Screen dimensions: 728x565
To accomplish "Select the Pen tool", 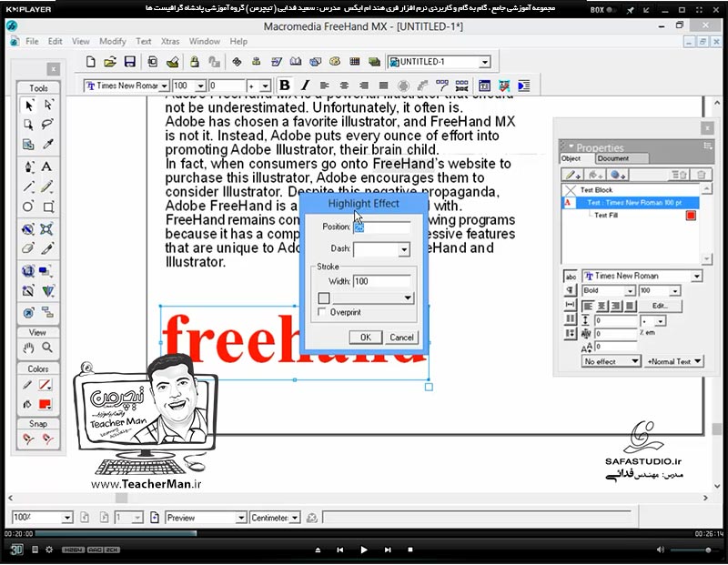I will [28, 166].
